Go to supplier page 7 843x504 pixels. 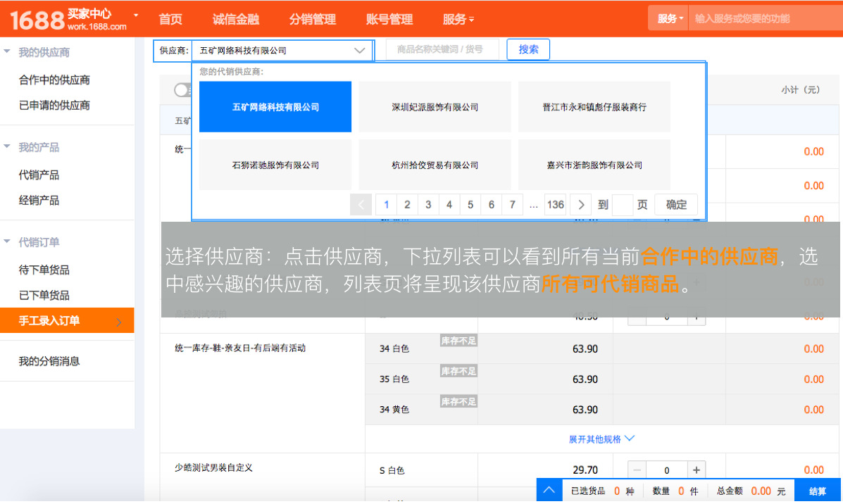512,205
